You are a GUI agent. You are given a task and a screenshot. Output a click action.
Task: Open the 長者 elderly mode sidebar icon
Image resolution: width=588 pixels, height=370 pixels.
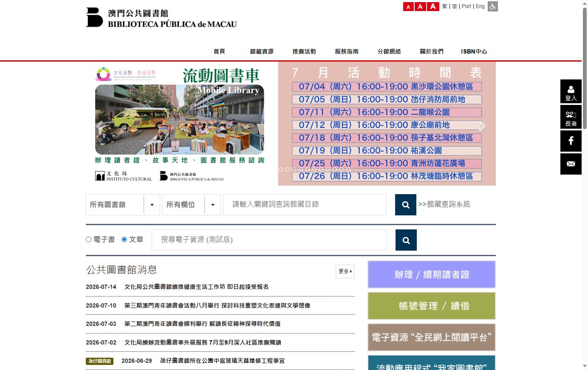point(571,117)
